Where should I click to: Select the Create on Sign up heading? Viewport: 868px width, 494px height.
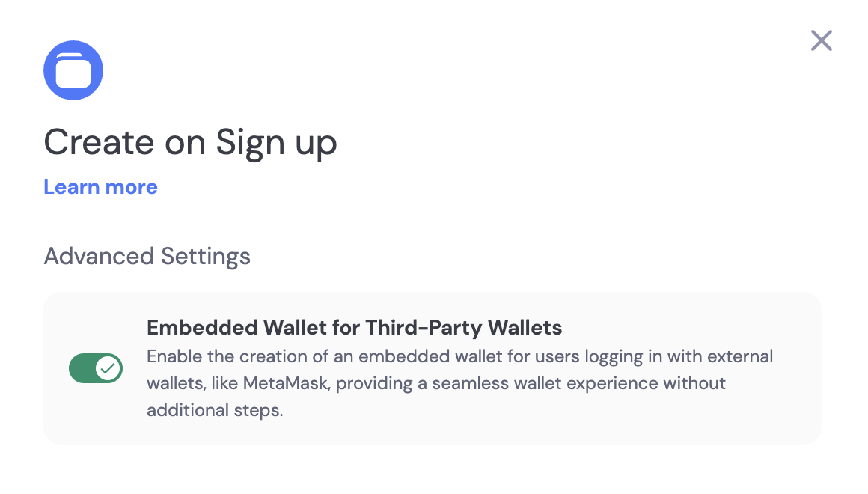tap(190, 142)
